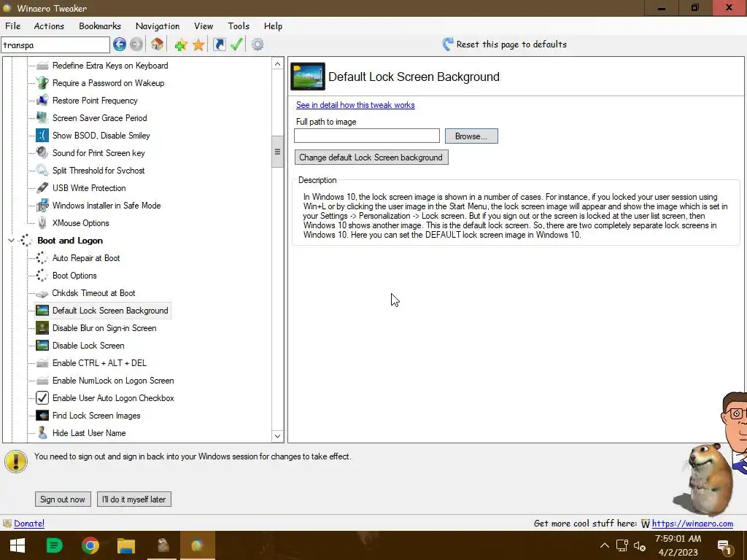This screenshot has width=747, height=560.
Task: Open the Bookmarks menu
Action: [99, 26]
